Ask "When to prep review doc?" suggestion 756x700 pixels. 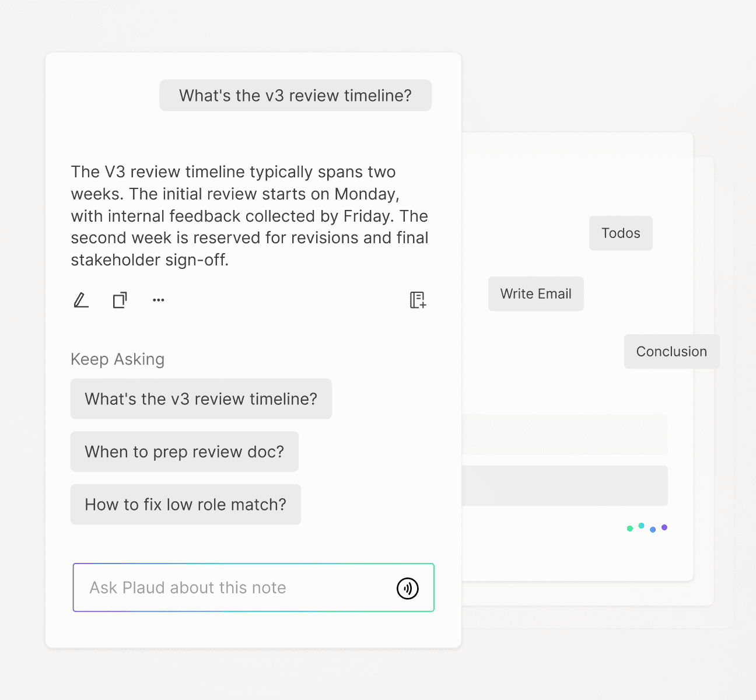[x=184, y=452]
